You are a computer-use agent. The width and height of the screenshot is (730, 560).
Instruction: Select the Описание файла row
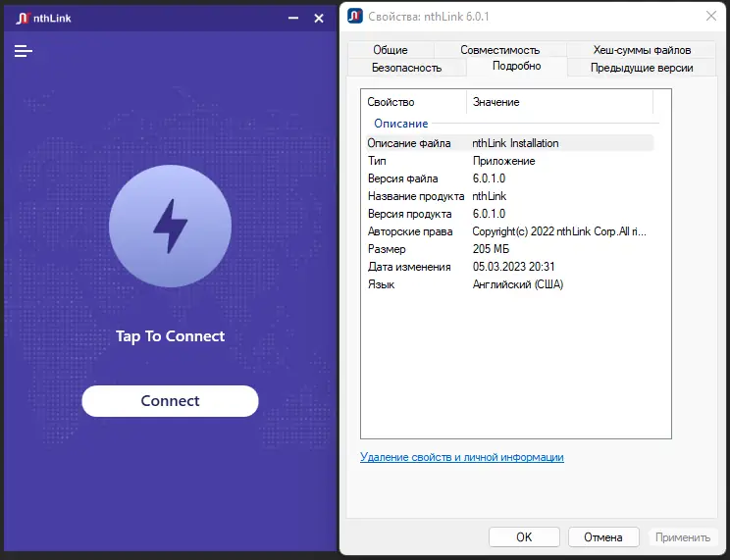pyautogui.click(x=510, y=143)
